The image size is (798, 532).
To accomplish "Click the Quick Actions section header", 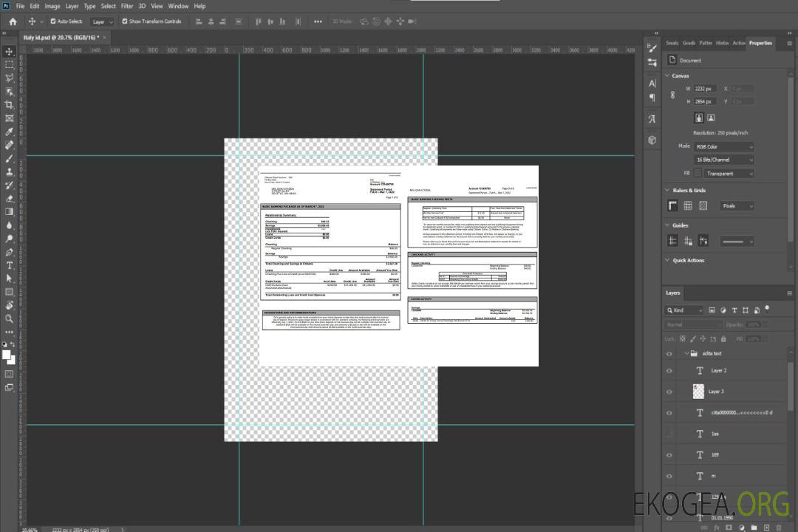I will tap(688, 260).
